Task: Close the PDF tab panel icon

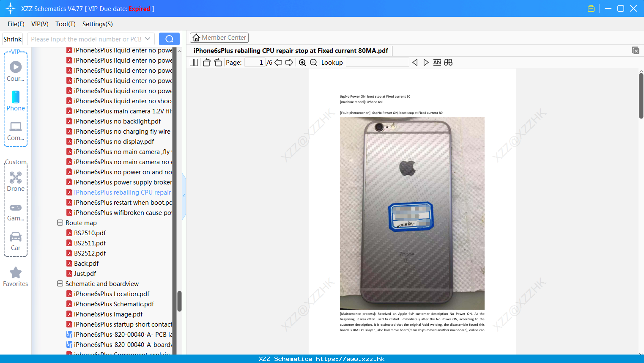Action: pyautogui.click(x=636, y=50)
